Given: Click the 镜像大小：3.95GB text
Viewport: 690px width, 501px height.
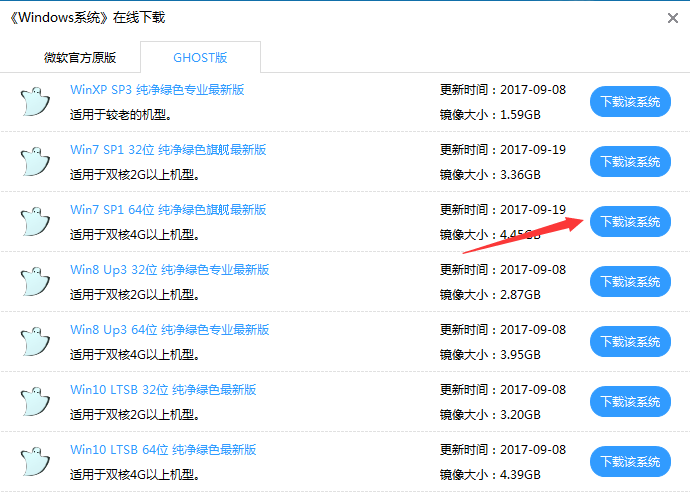Looking at the screenshot, I should click(x=490, y=355).
